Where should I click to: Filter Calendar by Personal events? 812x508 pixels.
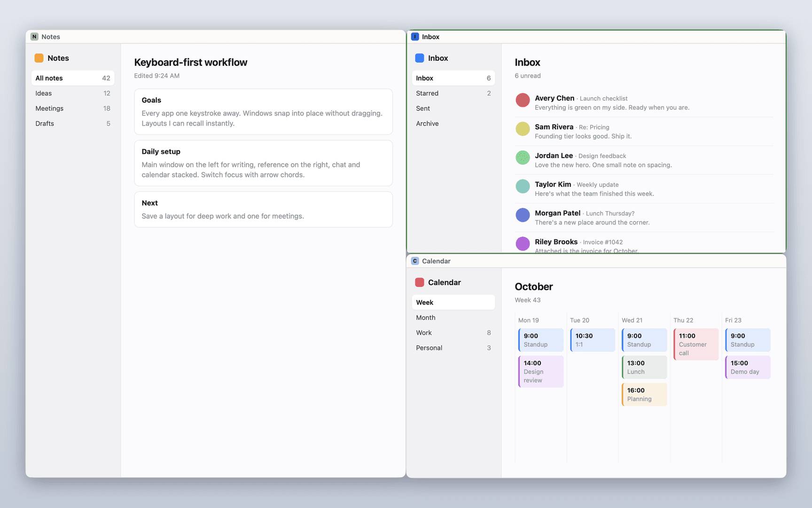453,348
